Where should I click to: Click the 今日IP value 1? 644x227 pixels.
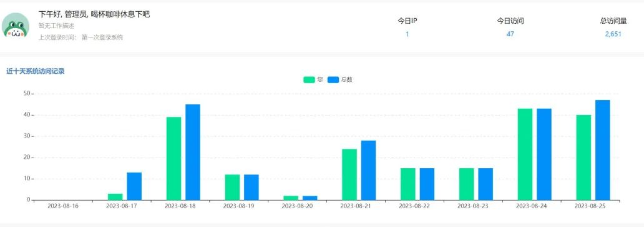(x=407, y=34)
